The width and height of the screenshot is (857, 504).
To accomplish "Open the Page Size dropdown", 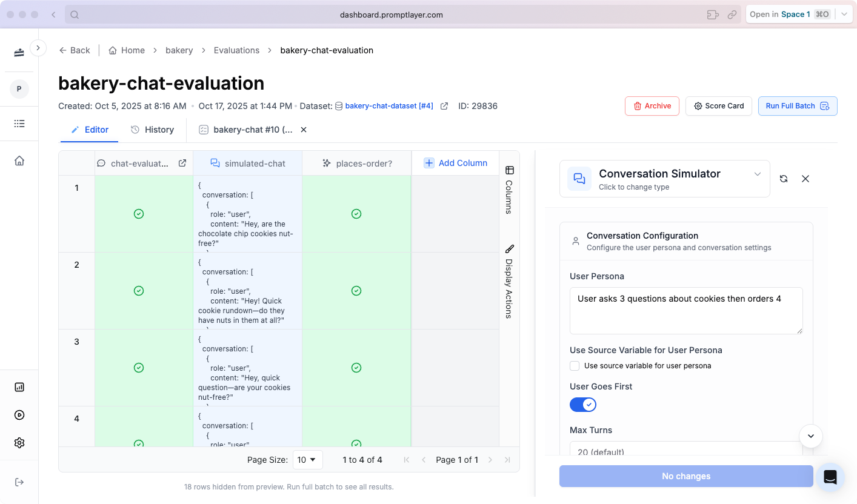I will coord(307,460).
